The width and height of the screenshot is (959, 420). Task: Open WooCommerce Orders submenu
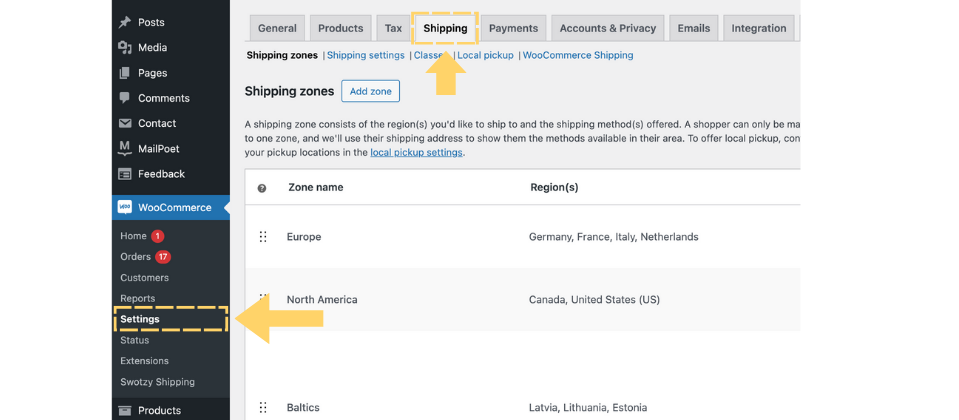pyautogui.click(x=135, y=257)
